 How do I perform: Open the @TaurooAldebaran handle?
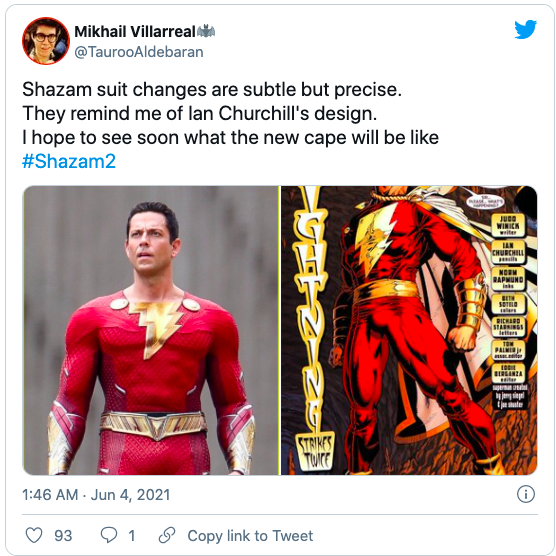coord(139,52)
